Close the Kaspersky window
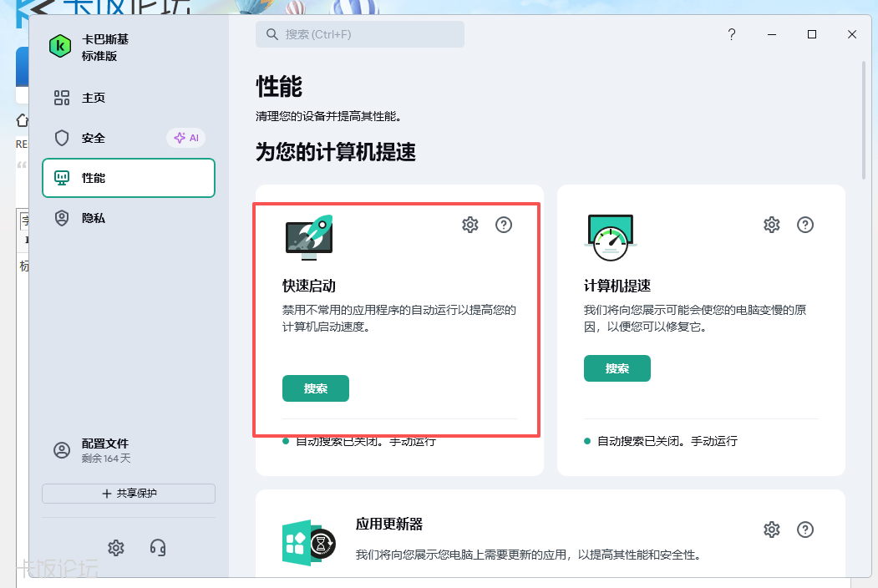 [x=851, y=35]
